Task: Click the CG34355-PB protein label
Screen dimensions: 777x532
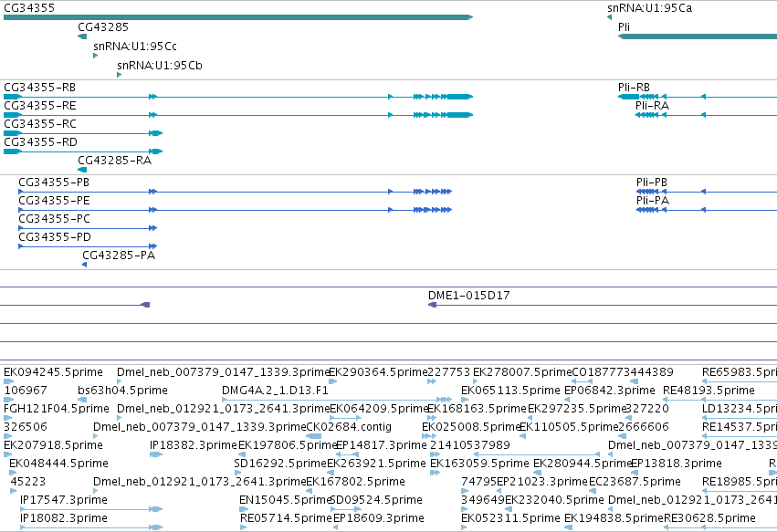Action: (x=54, y=183)
